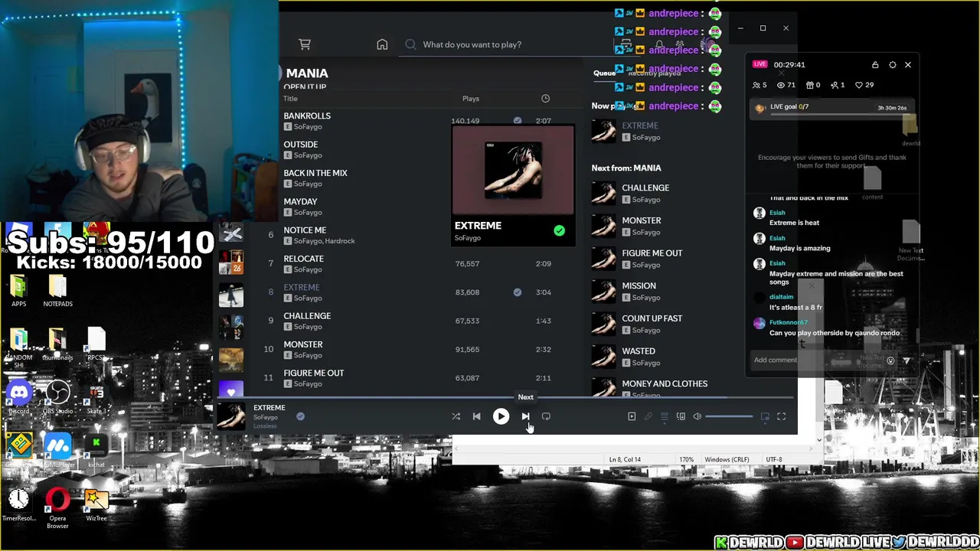Click the now-playing cover in player bar

[x=230, y=416]
